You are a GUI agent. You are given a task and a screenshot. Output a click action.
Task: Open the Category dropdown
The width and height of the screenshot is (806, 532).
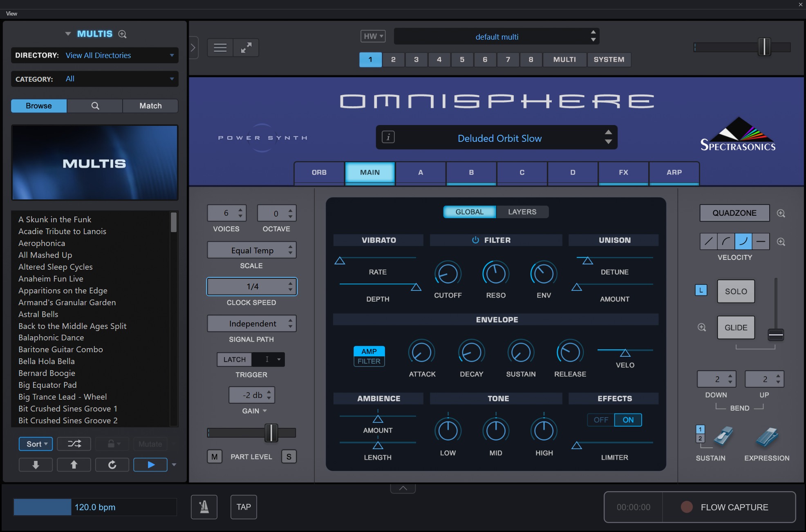point(95,79)
